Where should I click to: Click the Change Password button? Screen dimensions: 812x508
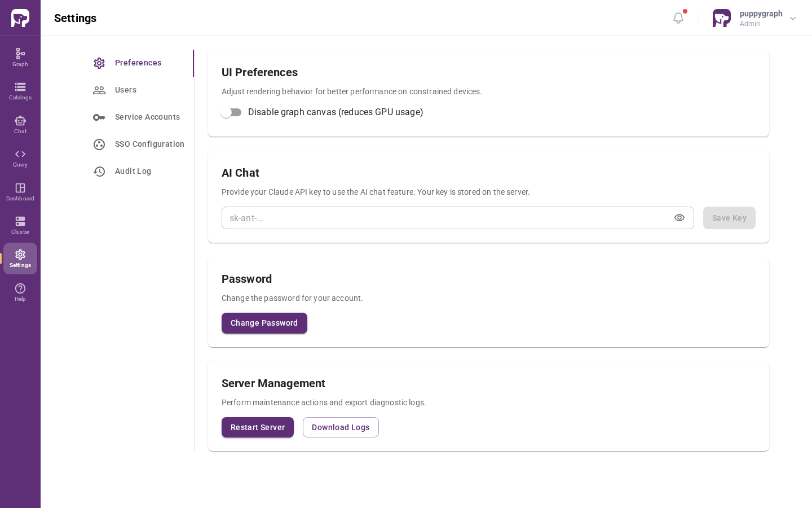(x=264, y=323)
